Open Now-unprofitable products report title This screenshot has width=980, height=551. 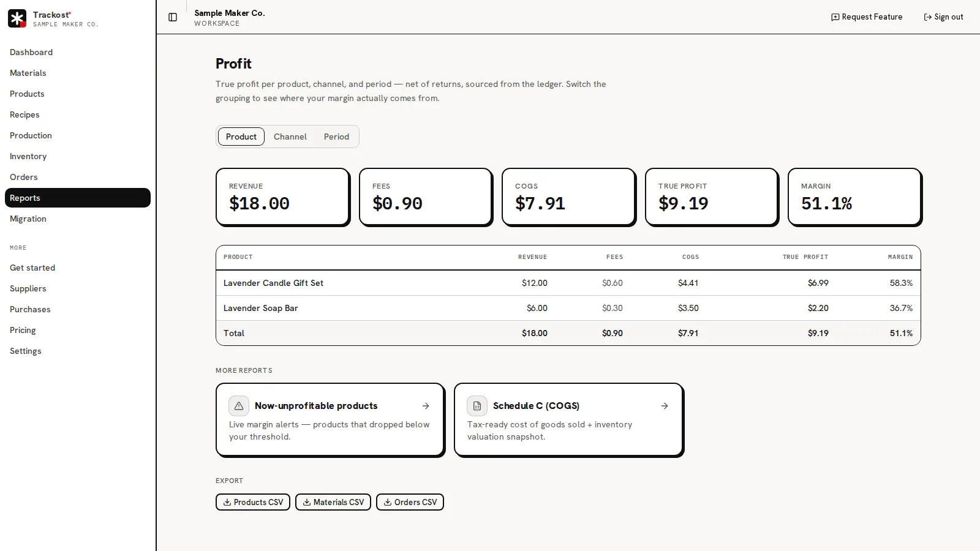[316, 406]
